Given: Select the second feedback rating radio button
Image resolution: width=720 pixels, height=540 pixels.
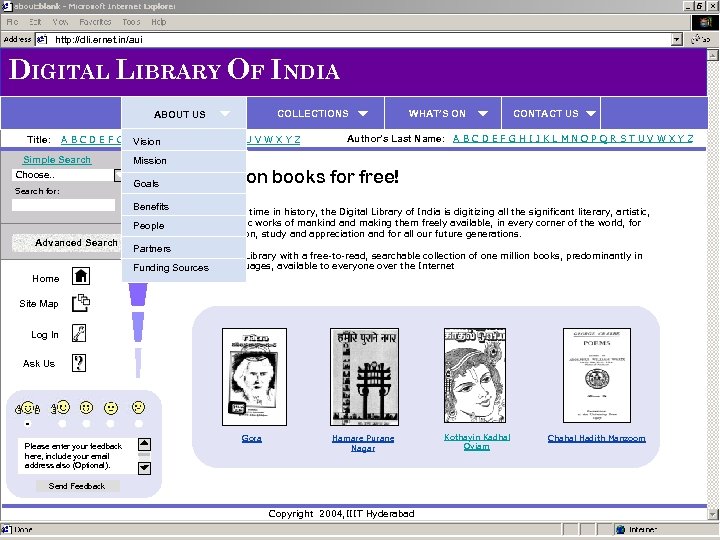Looking at the screenshot, I should coord(62,424).
